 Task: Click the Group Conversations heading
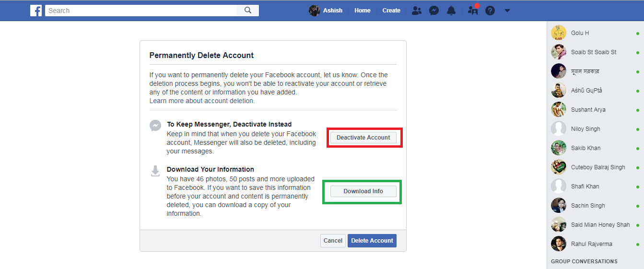584,261
